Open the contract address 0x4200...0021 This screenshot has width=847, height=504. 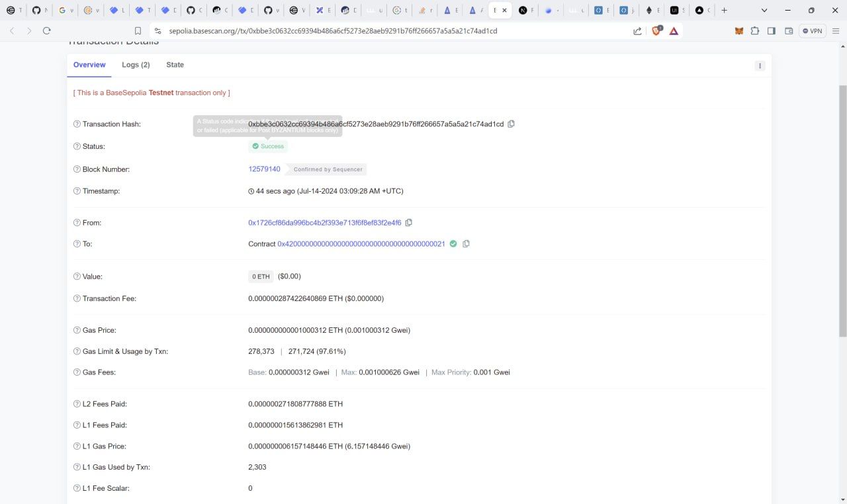click(x=361, y=244)
